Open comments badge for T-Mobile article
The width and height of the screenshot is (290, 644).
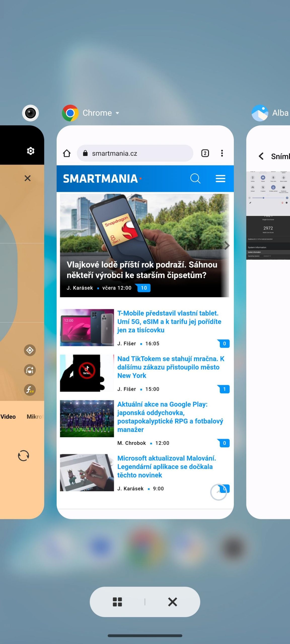point(224,344)
